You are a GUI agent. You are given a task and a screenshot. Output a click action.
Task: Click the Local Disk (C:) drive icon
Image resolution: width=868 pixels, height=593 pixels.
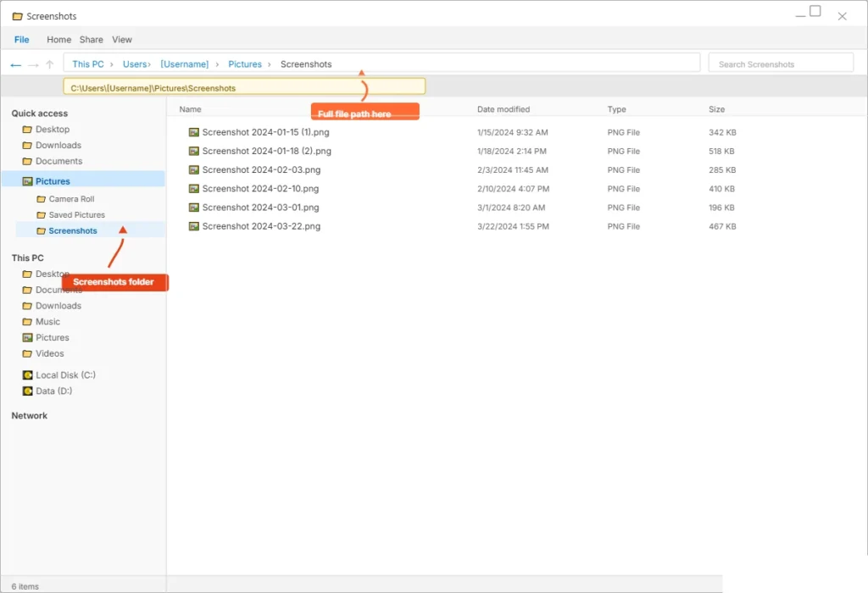[x=27, y=375]
